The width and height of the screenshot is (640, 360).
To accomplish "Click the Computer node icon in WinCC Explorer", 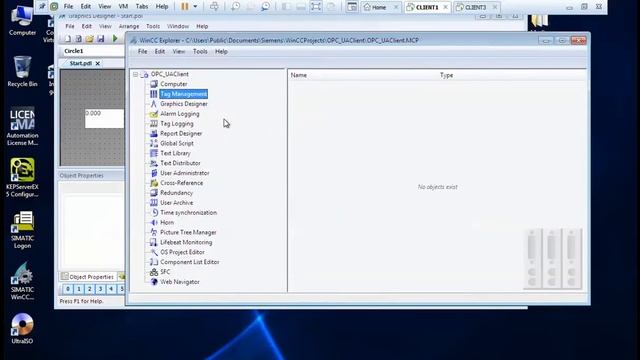I will point(154,84).
